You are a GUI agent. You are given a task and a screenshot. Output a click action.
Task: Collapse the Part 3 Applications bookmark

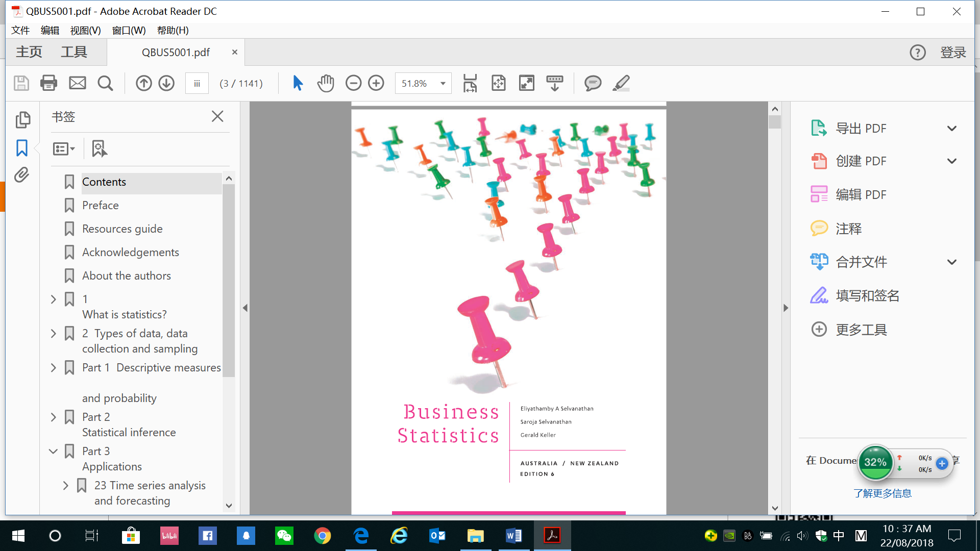pyautogui.click(x=53, y=452)
